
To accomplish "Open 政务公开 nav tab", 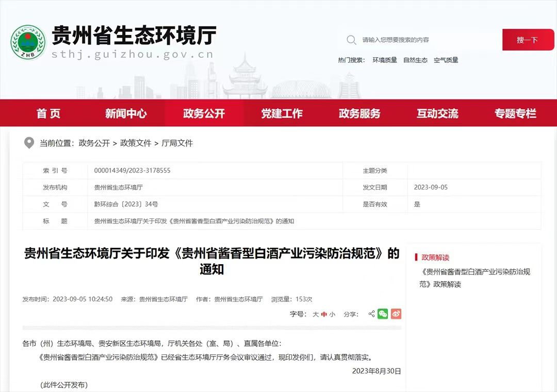I will 204,113.
